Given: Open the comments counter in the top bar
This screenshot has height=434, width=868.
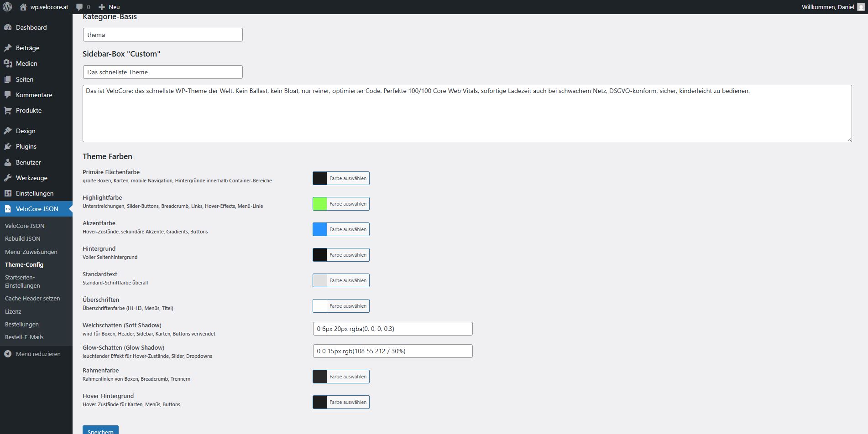Looking at the screenshot, I should [82, 7].
